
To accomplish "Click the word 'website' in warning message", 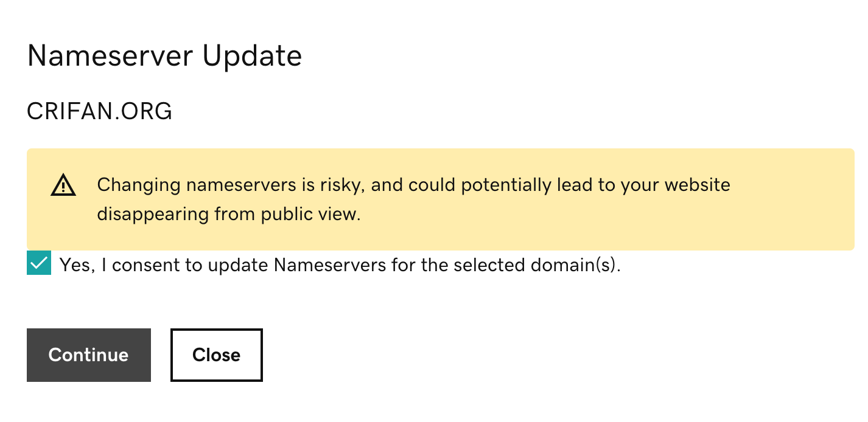I will pos(698,185).
